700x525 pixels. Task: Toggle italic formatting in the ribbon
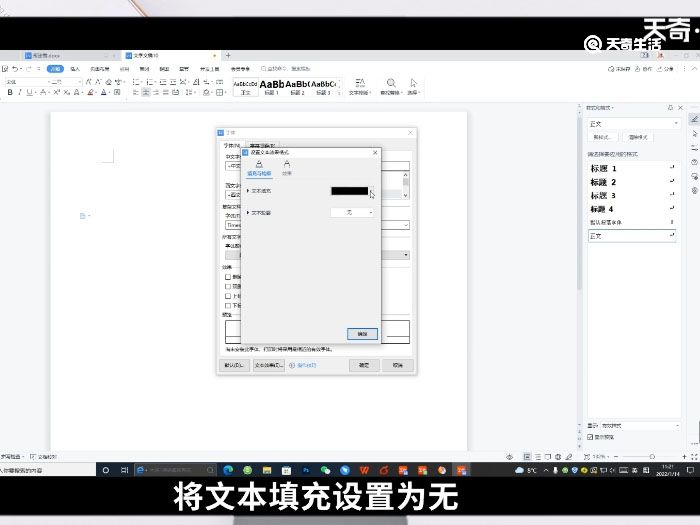tap(20, 92)
